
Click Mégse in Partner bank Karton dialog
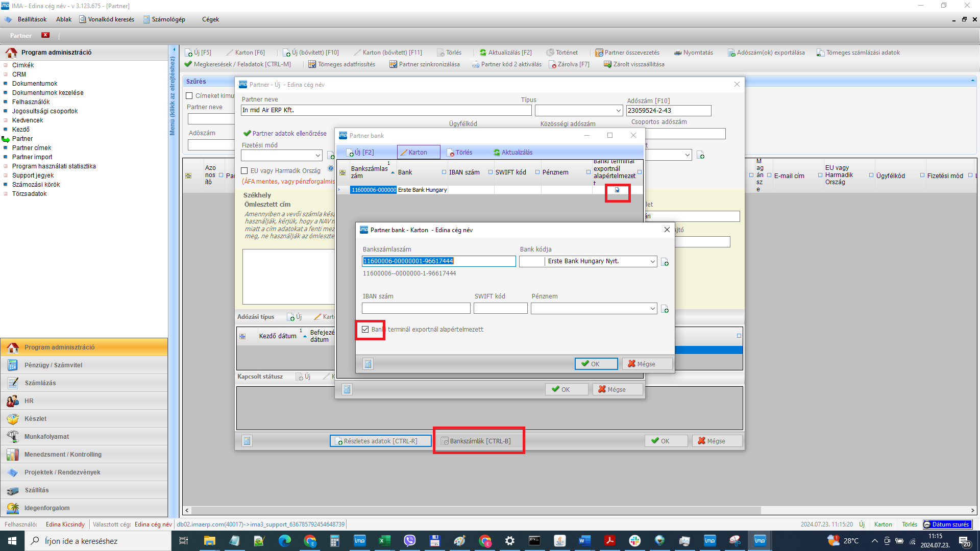click(647, 364)
